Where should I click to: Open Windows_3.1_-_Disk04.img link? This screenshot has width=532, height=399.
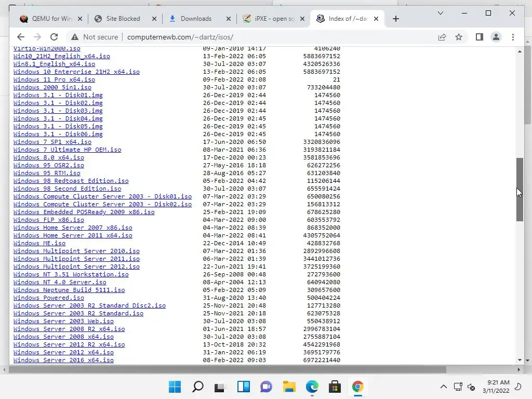[58, 118]
